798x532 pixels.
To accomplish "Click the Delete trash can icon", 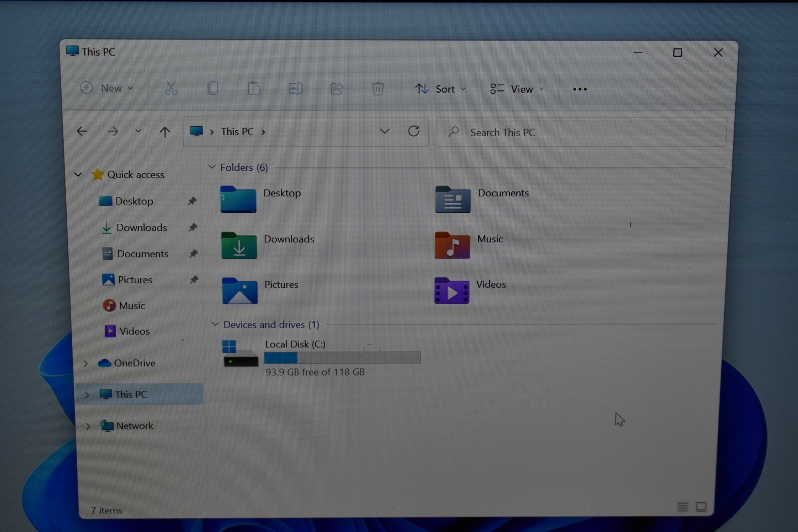I will point(378,89).
